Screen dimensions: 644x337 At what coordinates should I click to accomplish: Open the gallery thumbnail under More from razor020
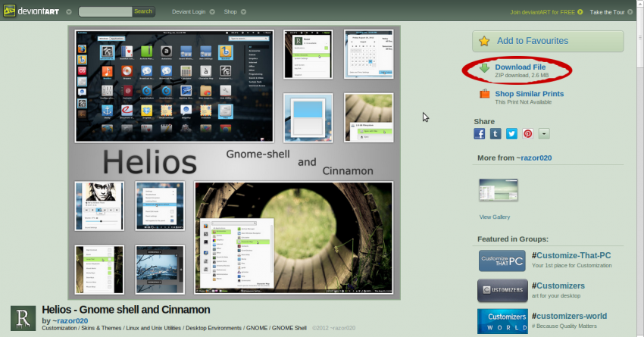click(x=499, y=190)
